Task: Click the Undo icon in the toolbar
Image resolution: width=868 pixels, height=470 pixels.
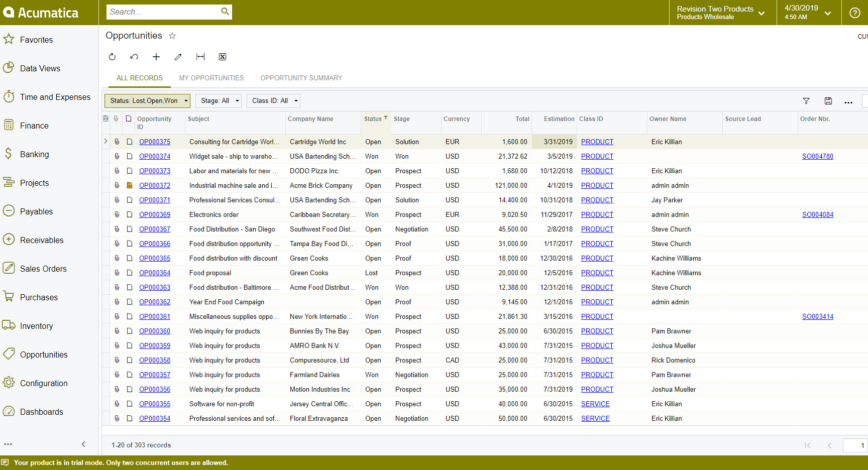Action: click(134, 57)
